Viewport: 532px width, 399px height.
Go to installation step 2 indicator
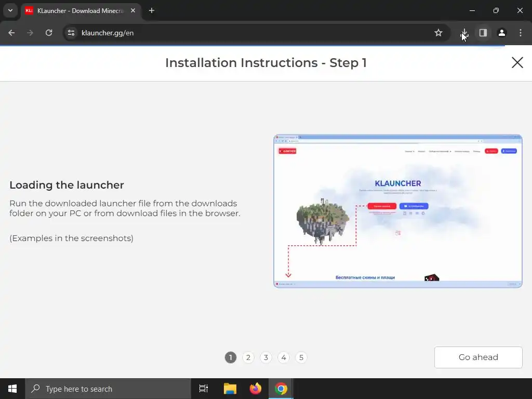tap(248, 357)
